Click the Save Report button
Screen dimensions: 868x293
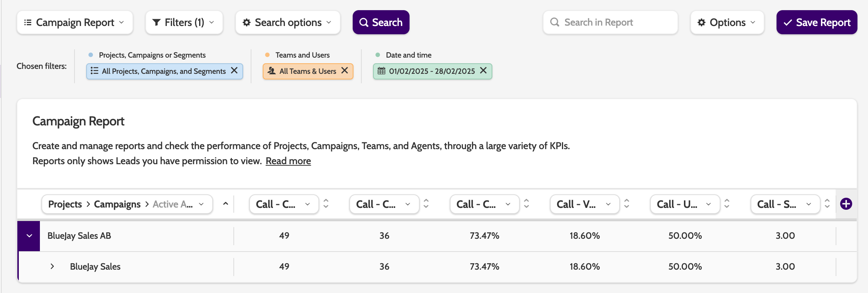click(x=816, y=23)
